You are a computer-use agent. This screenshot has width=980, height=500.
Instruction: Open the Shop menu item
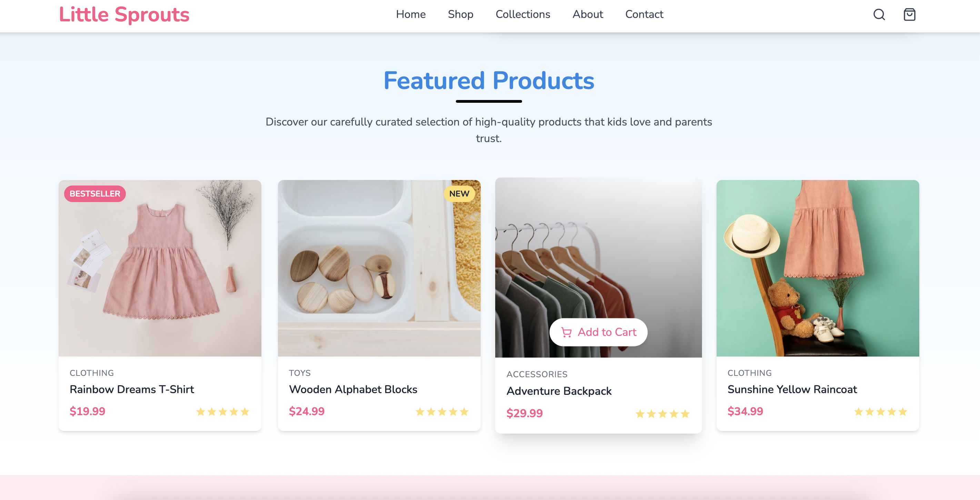point(460,14)
